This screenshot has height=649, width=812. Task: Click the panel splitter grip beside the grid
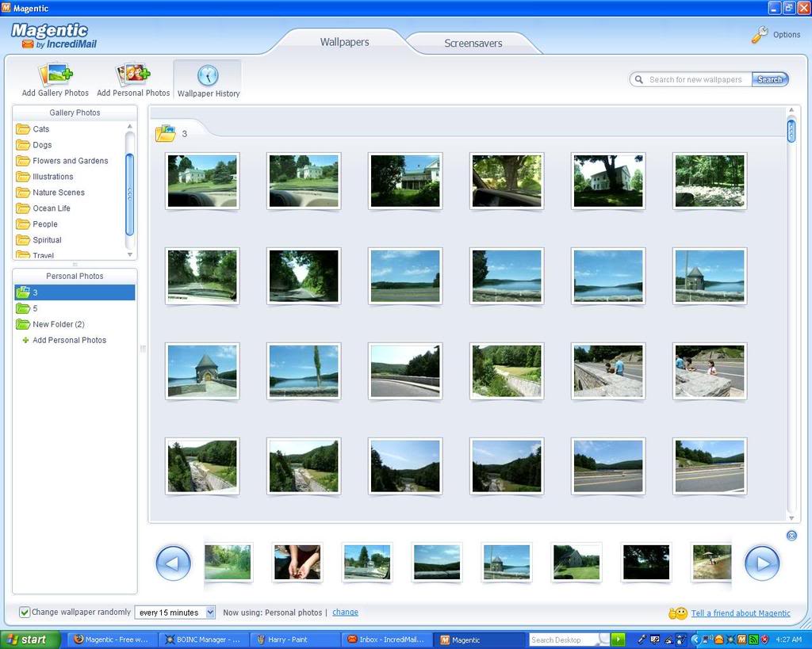tap(143, 349)
